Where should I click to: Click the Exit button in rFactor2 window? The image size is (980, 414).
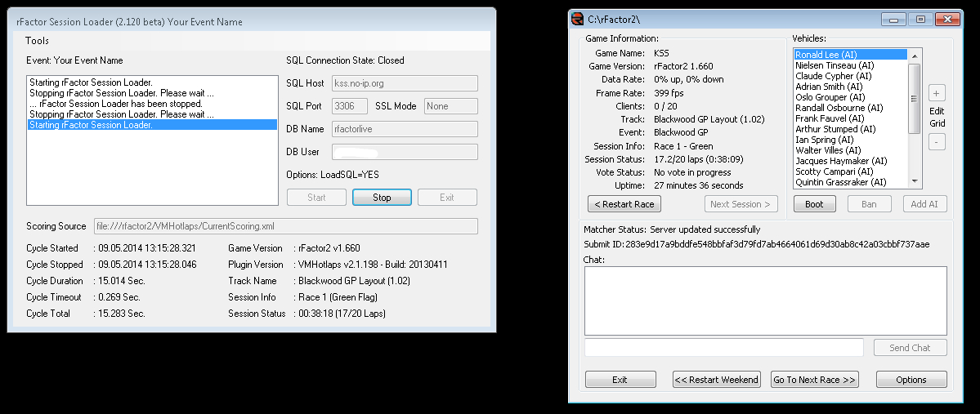coord(620,380)
